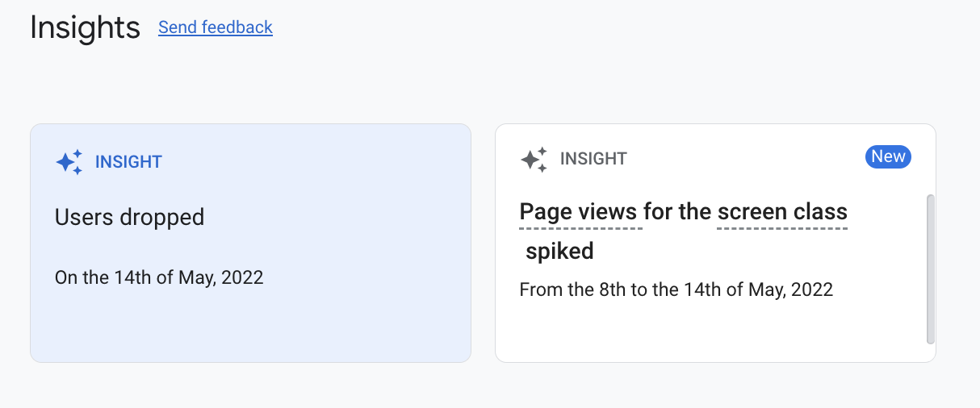The width and height of the screenshot is (980, 408).
Task: Click the New badge on the insight card
Action: 888,156
